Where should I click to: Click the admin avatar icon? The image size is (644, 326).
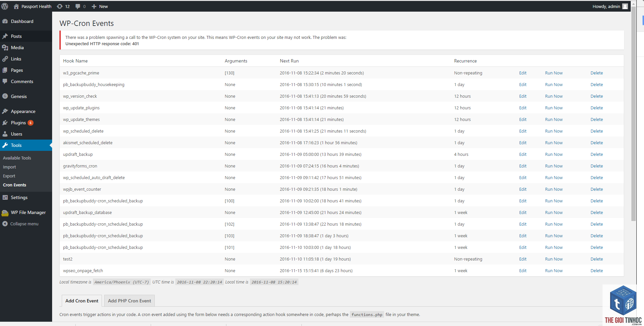[625, 6]
